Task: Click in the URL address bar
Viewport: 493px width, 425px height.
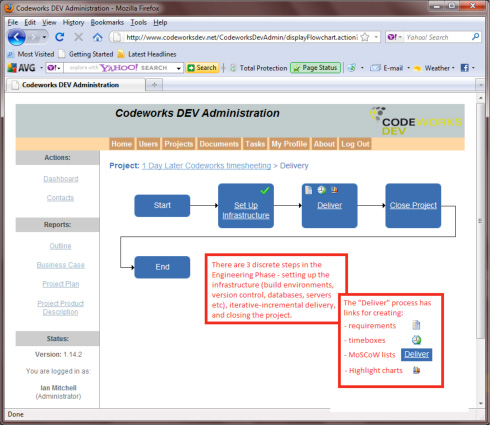Action: click(242, 37)
